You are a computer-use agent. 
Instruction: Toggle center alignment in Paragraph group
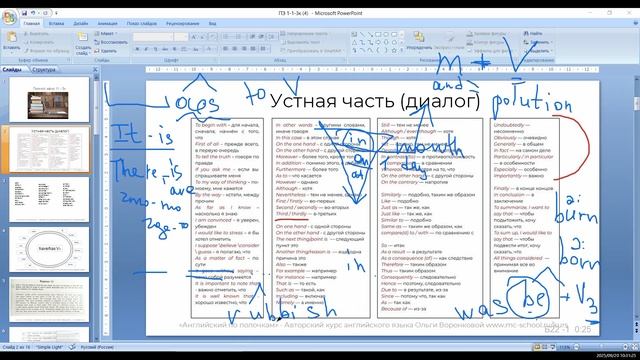235,49
